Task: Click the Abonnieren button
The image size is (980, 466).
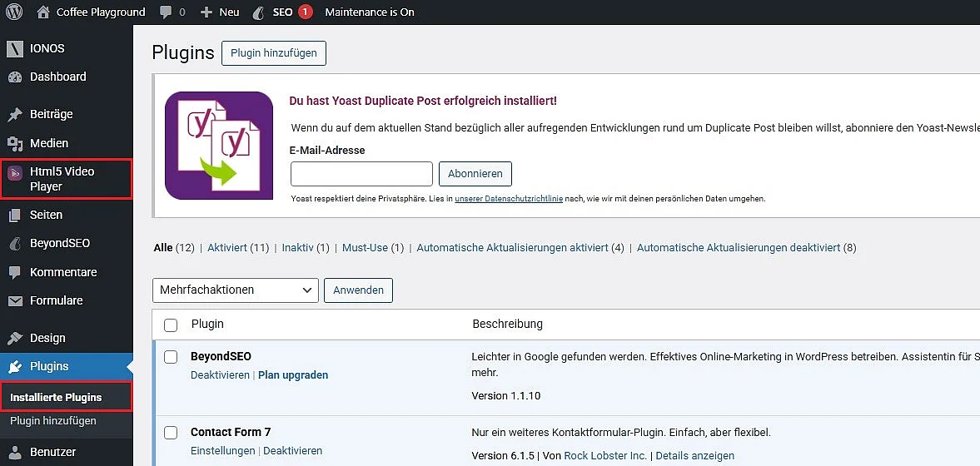Action: 475,174
